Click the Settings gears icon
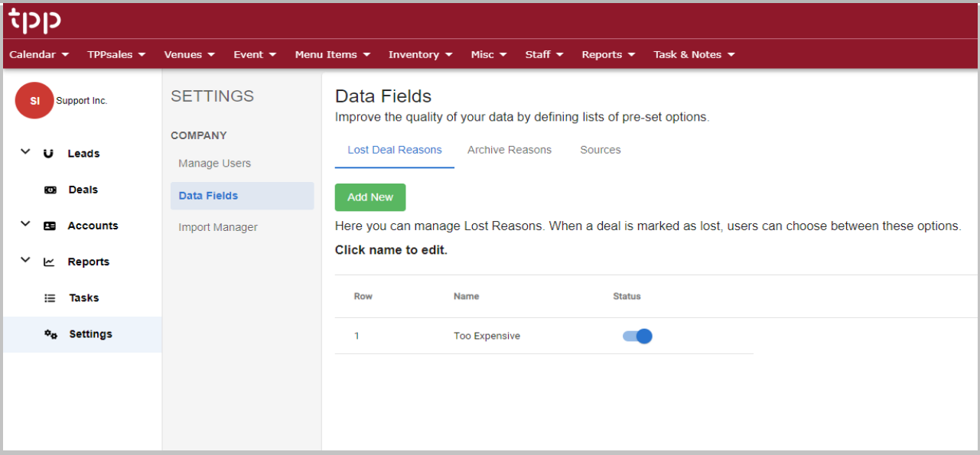This screenshot has height=455, width=980. click(x=50, y=334)
